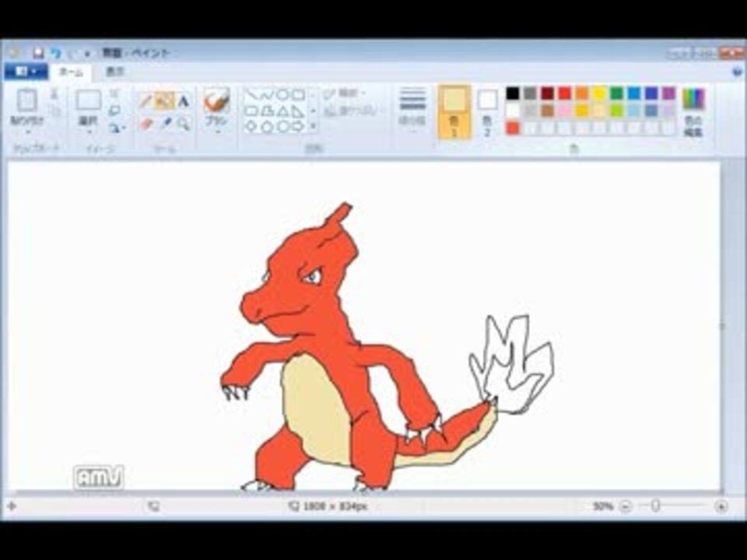Select the Color picker eyedropper tool
Viewport: 747px width, 560px height.
165,124
